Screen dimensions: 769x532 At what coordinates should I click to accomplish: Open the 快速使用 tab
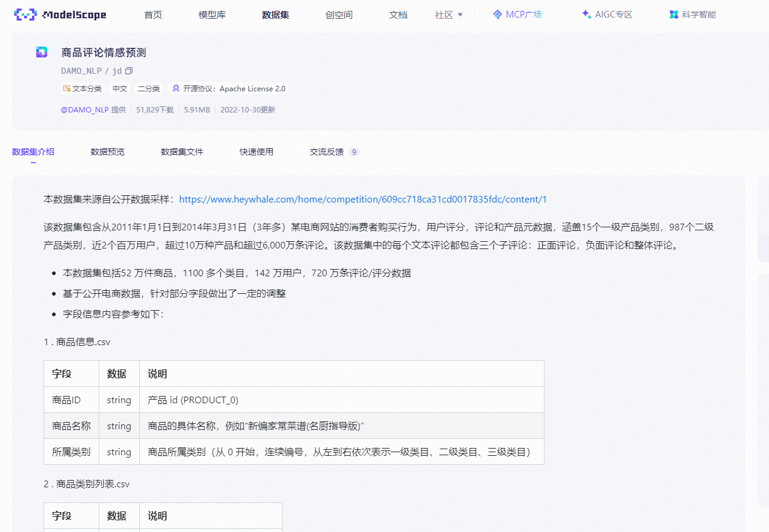(257, 152)
